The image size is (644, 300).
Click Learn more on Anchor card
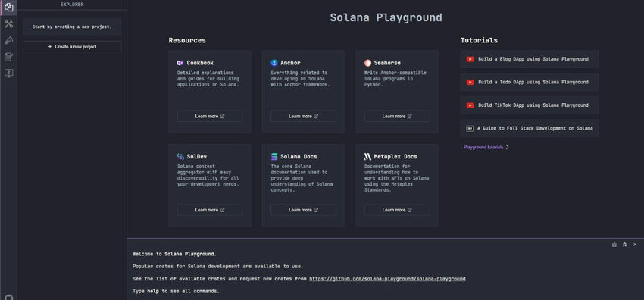[304, 116]
